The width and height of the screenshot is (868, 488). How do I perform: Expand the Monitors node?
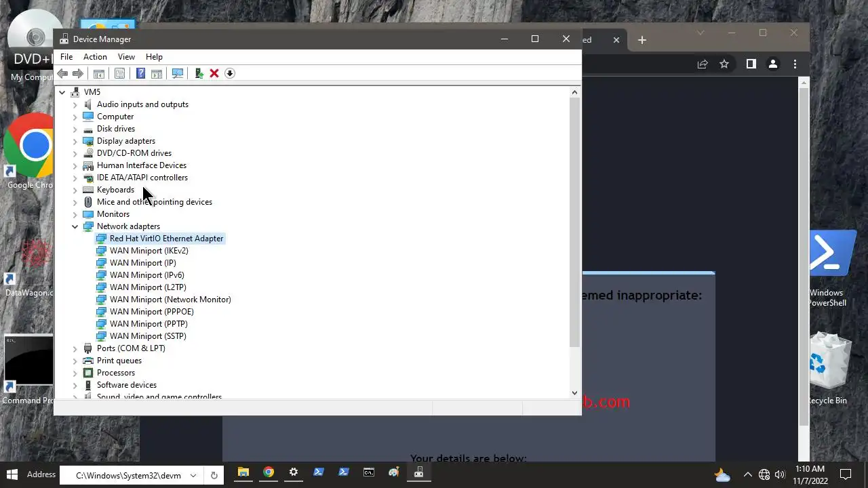(75, 214)
